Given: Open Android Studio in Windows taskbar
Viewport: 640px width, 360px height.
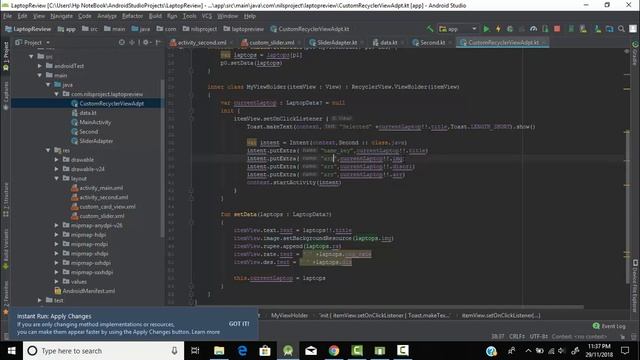Looking at the screenshot, I should (288, 351).
